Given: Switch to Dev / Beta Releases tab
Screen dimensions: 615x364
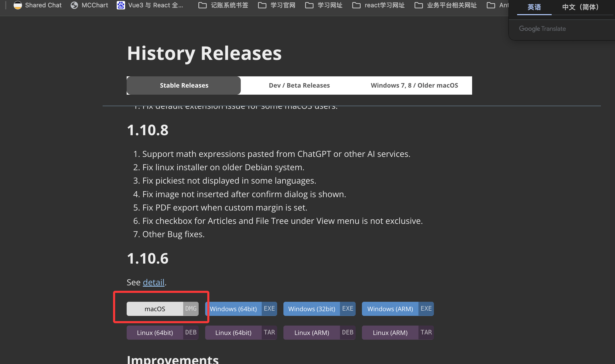Looking at the screenshot, I should pos(299,86).
